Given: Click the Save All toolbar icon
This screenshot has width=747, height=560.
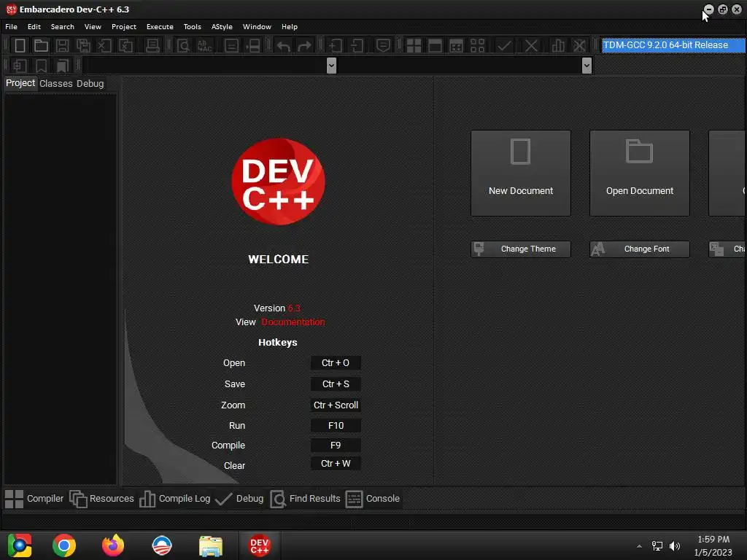Looking at the screenshot, I should pyautogui.click(x=83, y=46).
